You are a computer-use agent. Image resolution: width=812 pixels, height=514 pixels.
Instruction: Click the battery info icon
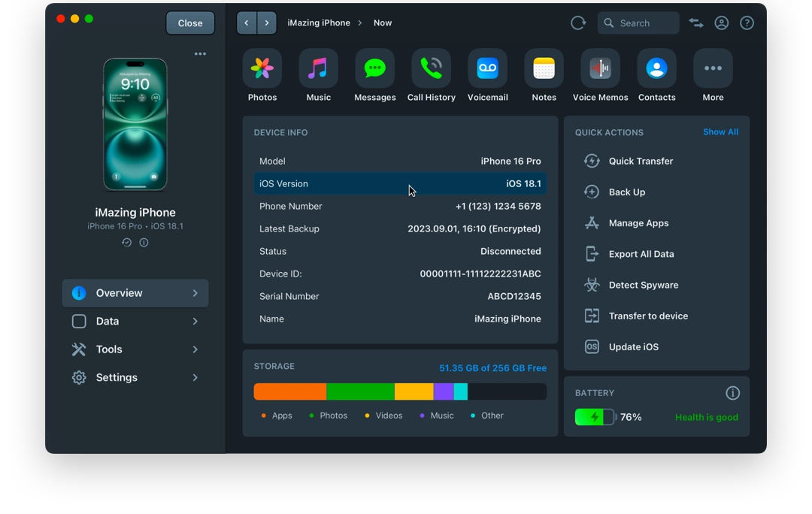[732, 393]
